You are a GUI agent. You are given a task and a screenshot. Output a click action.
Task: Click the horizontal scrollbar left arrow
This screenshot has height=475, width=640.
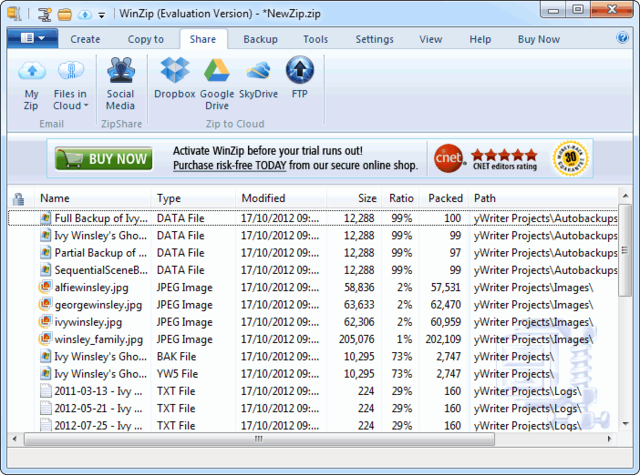15,439
